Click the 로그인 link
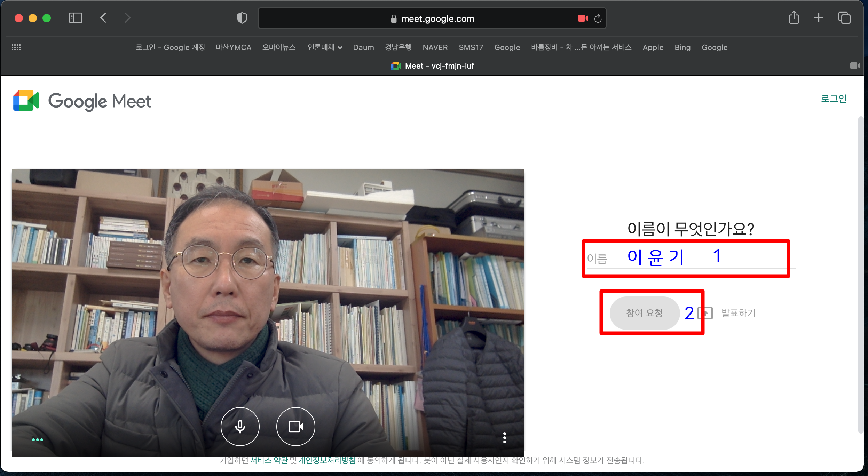This screenshot has width=868, height=476. pyautogui.click(x=834, y=98)
